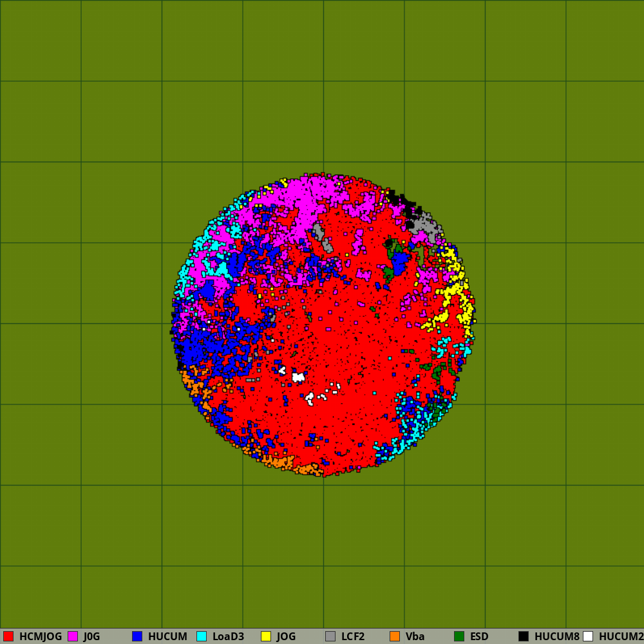
Task: Click the gray patch at the map's northeast edge
Action: tap(424, 226)
